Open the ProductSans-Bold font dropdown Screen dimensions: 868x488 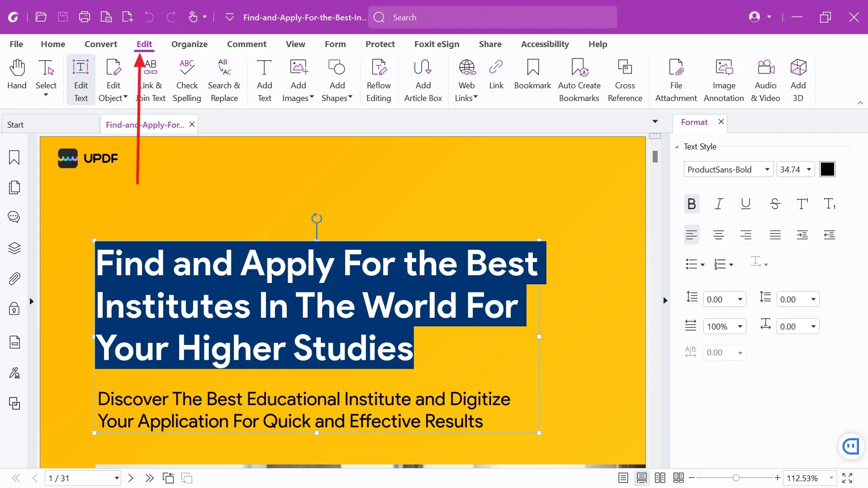pyautogui.click(x=767, y=169)
